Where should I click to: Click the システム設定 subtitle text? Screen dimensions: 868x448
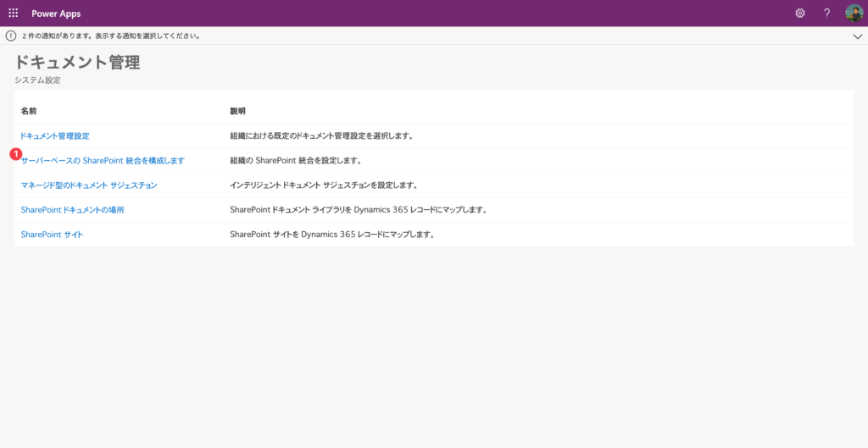coord(37,80)
